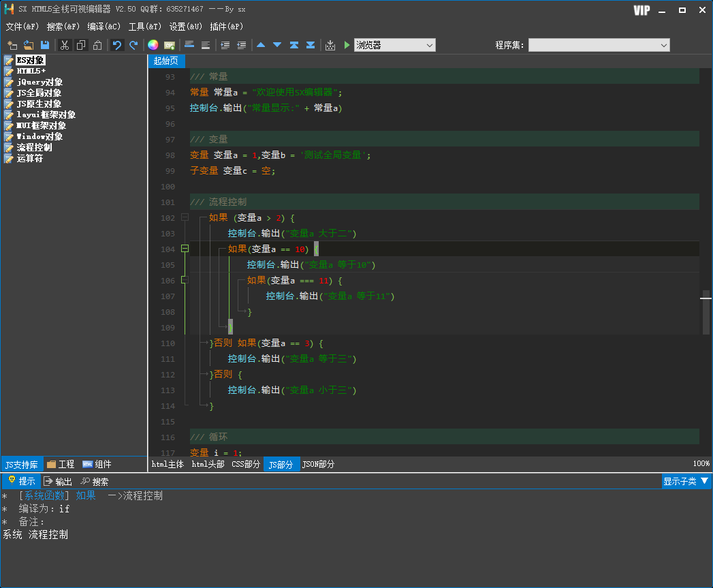Click the open folder toolbar icon
Screen dimensions: 713x588
click(x=29, y=45)
